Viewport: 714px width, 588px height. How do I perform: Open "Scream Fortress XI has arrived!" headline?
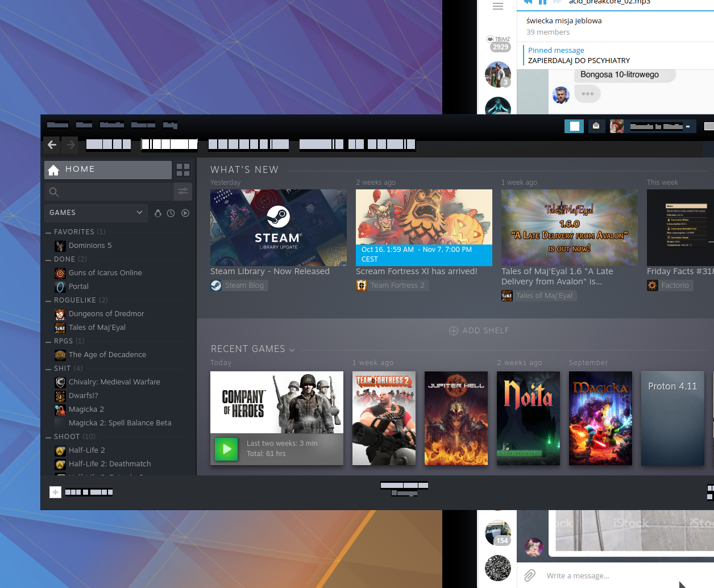pyautogui.click(x=417, y=272)
